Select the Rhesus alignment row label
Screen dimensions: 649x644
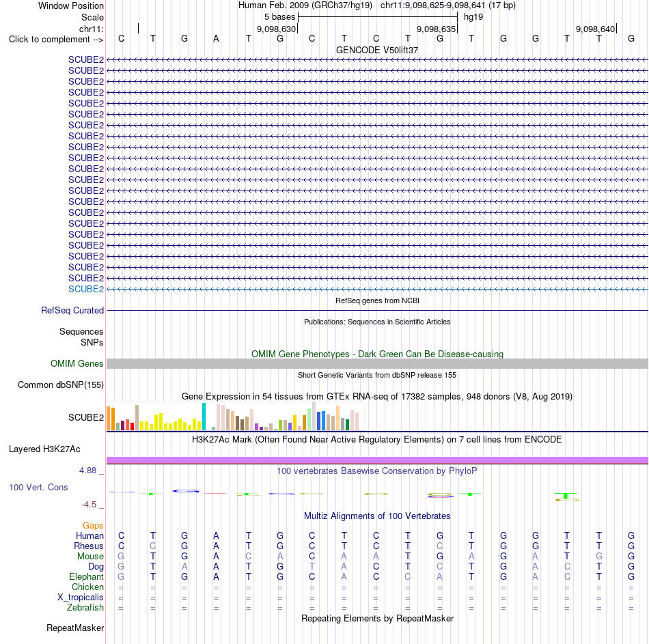[x=89, y=546]
